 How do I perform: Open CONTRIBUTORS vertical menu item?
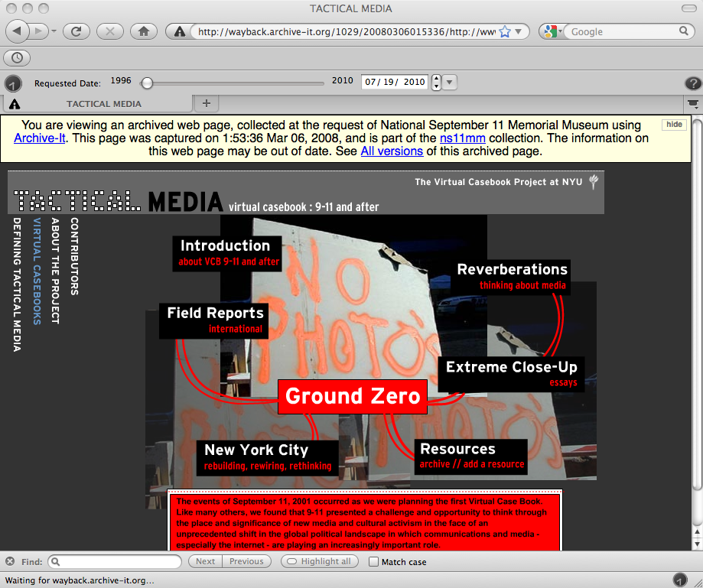pos(74,256)
